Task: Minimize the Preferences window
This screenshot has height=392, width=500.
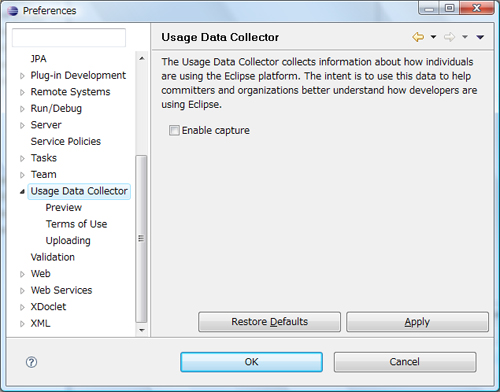Action: 429,8
